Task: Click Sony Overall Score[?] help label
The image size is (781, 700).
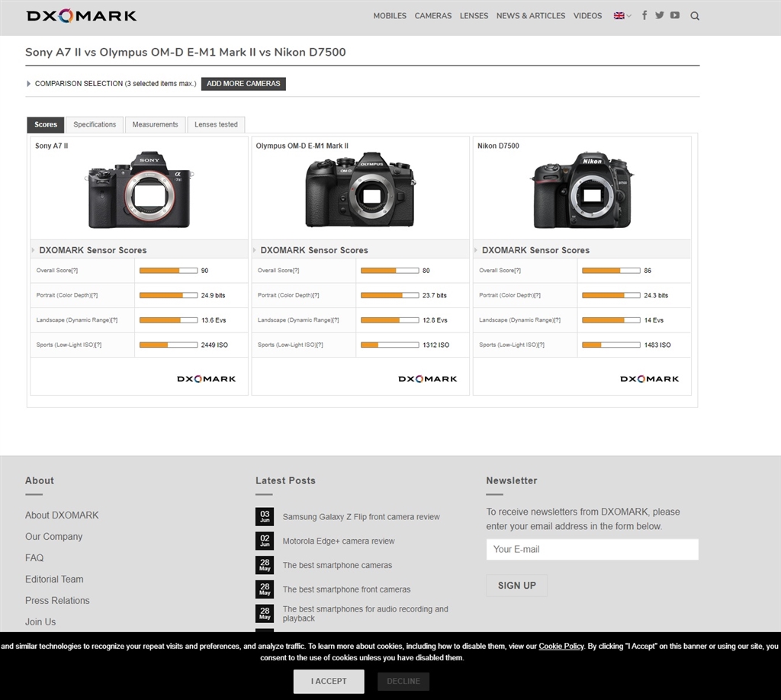Action: (x=56, y=271)
